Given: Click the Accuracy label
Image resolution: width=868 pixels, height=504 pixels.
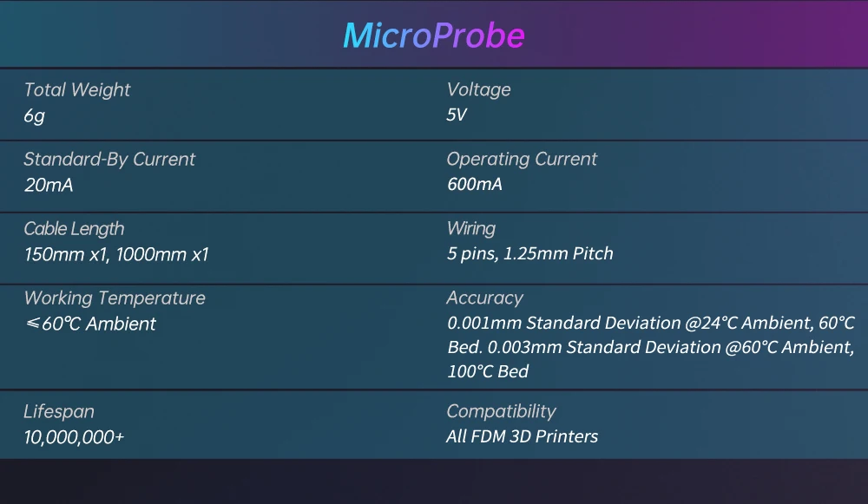Looking at the screenshot, I should click(484, 298).
